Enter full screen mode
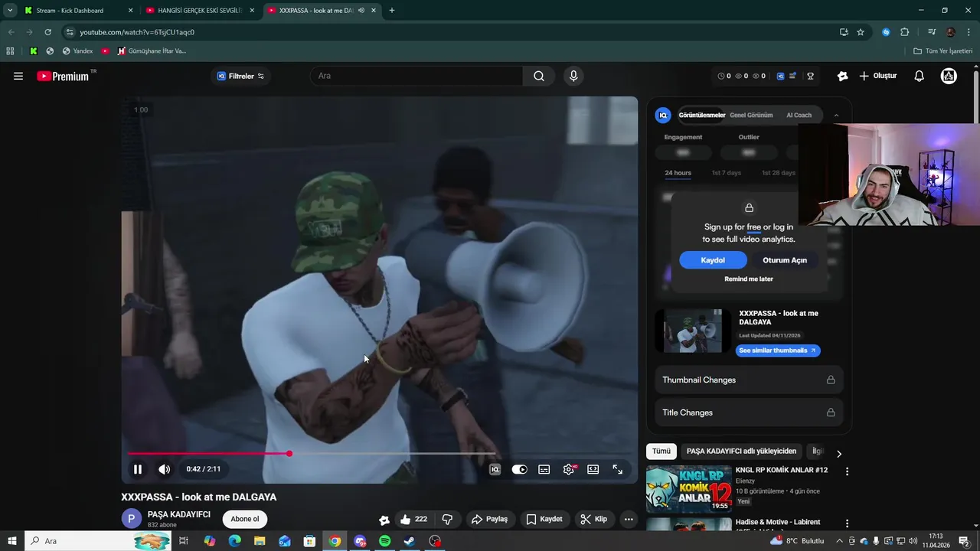 point(617,469)
